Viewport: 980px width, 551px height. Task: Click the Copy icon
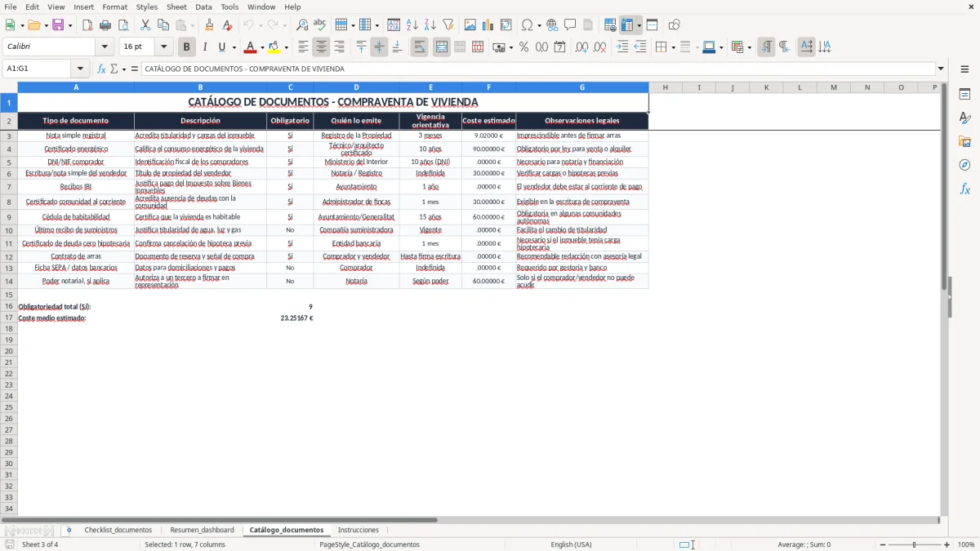pyautogui.click(x=163, y=25)
